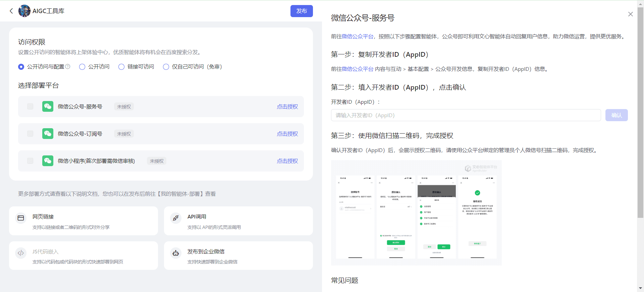Click the JS代码嵌入 code icon

point(21,253)
